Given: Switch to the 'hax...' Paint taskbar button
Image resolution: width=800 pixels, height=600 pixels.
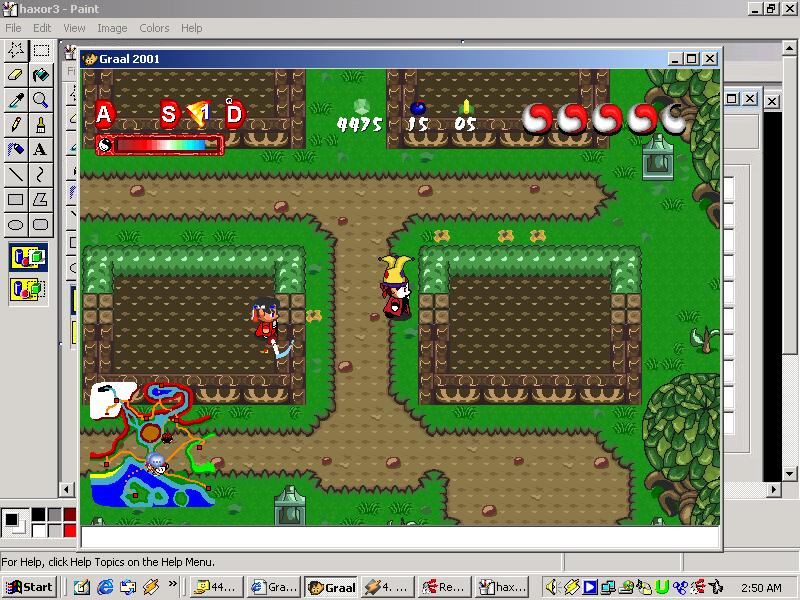Looking at the screenshot, I should tap(503, 587).
